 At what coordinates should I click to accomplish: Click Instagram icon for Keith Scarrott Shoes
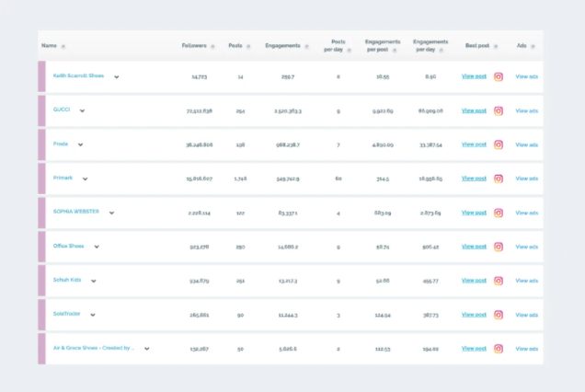[499, 77]
